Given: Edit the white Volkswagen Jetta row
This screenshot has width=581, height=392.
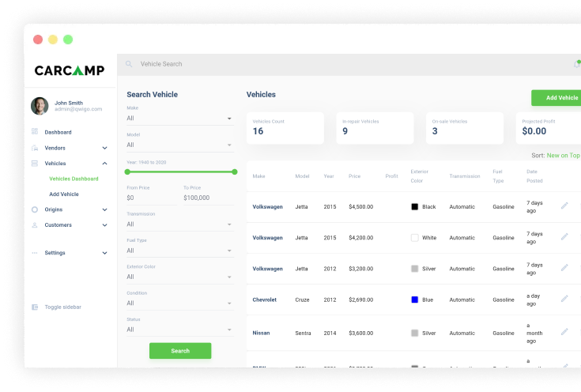Looking at the screenshot, I should [564, 236].
